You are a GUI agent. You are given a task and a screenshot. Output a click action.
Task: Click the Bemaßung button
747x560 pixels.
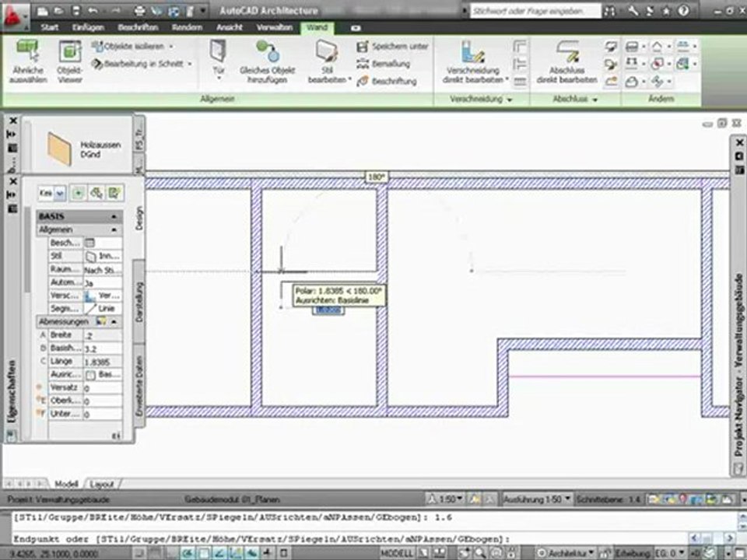point(384,64)
